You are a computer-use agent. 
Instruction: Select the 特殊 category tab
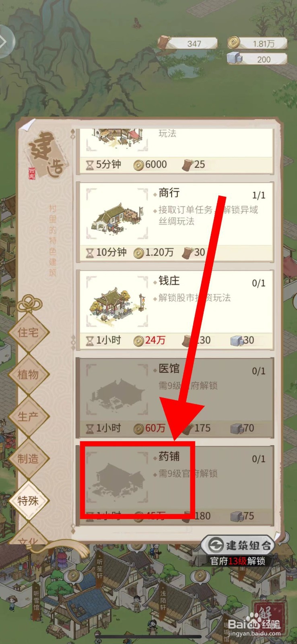pyautogui.click(x=28, y=501)
